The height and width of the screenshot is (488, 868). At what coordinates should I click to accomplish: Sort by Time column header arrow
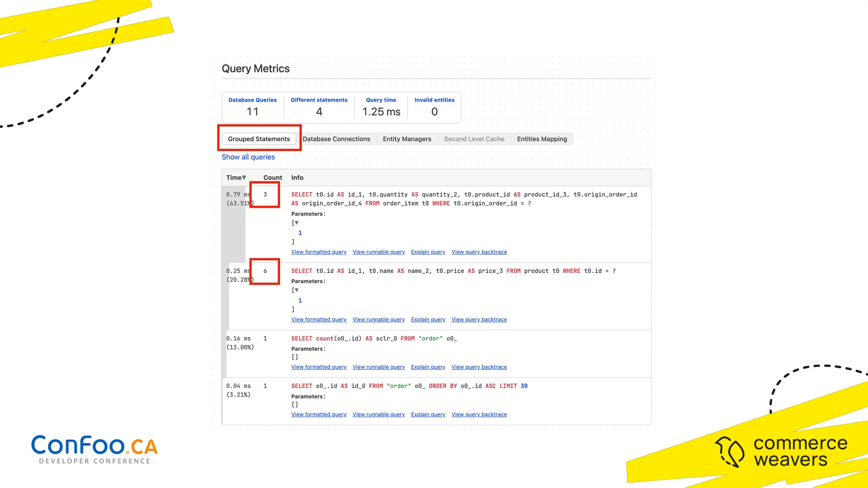(x=244, y=177)
